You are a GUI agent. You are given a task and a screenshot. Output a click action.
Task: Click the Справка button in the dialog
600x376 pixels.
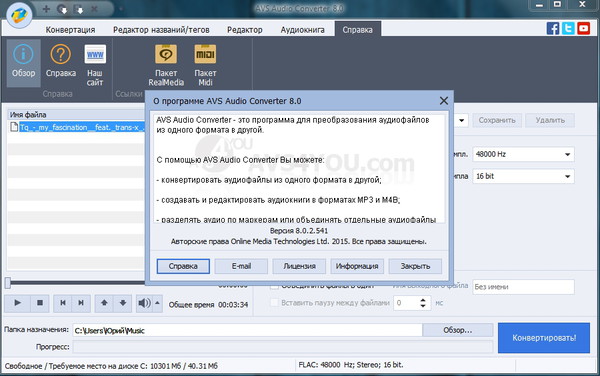pyautogui.click(x=183, y=266)
